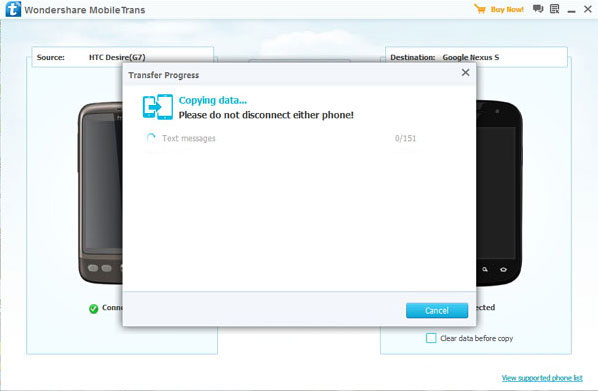This screenshot has width=598, height=391.
Task: Click the Google Nexus S phone image
Action: tap(500, 193)
